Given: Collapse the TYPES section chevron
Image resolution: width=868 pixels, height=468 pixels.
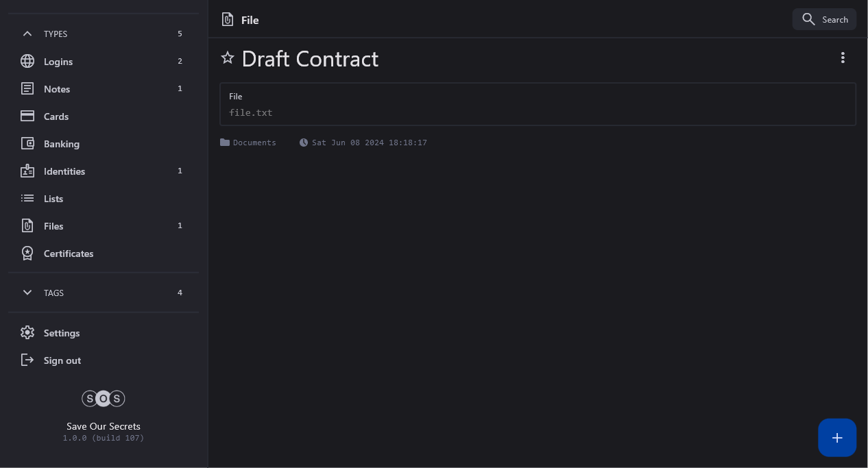Looking at the screenshot, I should coord(27,34).
